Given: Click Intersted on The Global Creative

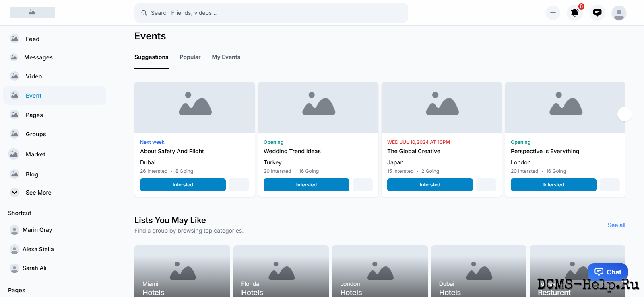Looking at the screenshot, I should coord(430,185).
